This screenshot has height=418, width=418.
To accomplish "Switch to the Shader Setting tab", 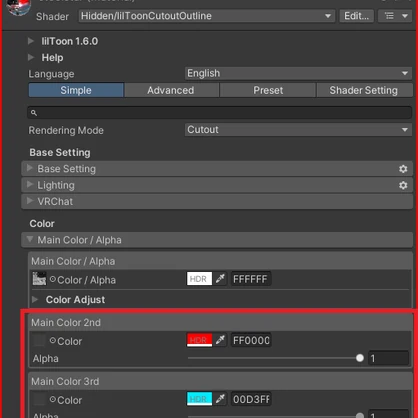I will tap(364, 90).
